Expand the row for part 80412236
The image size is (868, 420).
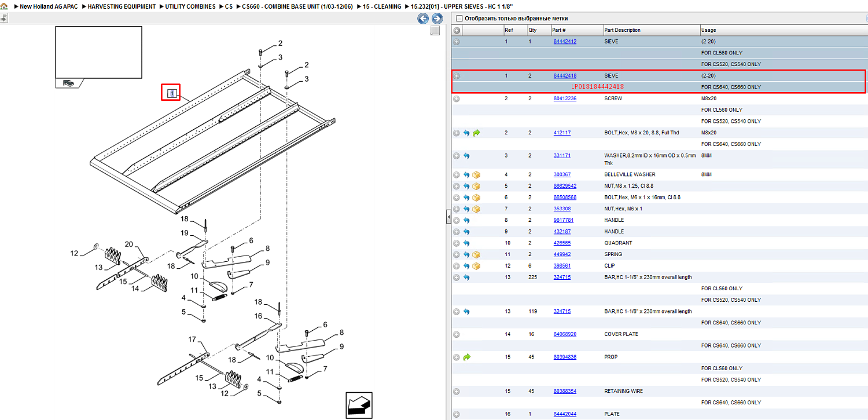click(x=457, y=98)
